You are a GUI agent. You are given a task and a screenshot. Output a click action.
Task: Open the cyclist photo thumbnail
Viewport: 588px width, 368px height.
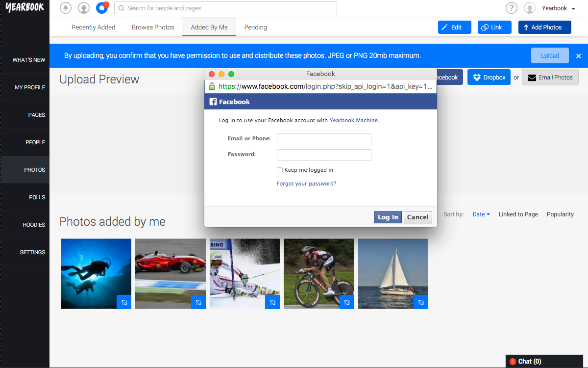click(x=319, y=274)
